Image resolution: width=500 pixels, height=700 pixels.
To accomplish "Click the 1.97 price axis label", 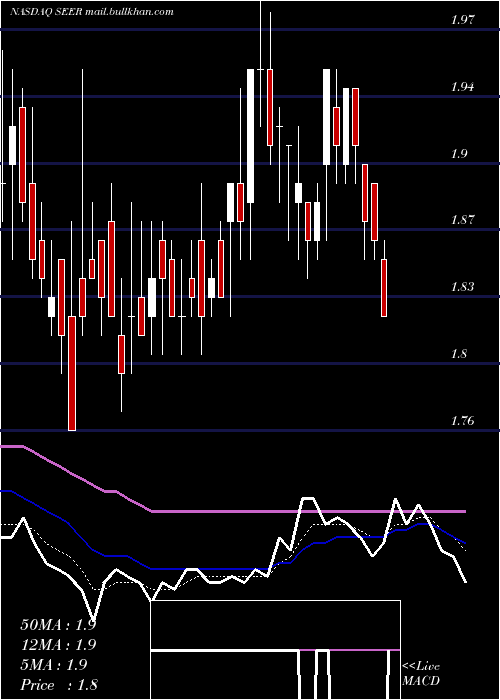I will point(461,20).
